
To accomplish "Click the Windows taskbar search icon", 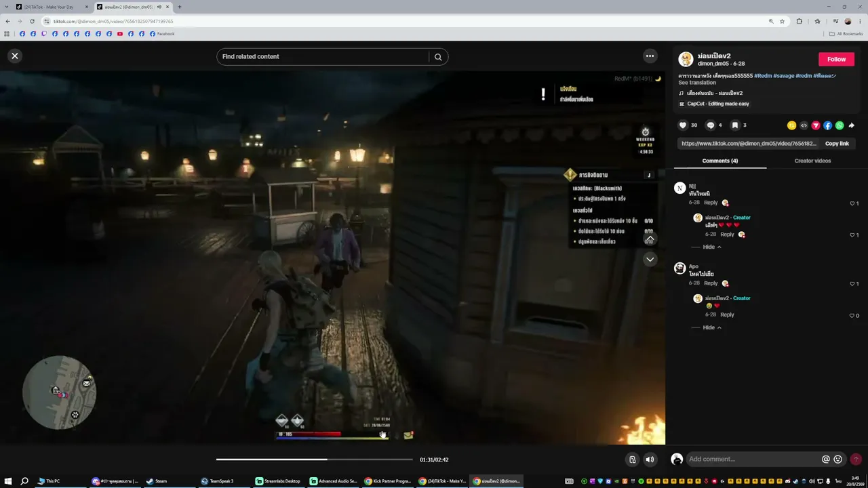I will coord(24,481).
